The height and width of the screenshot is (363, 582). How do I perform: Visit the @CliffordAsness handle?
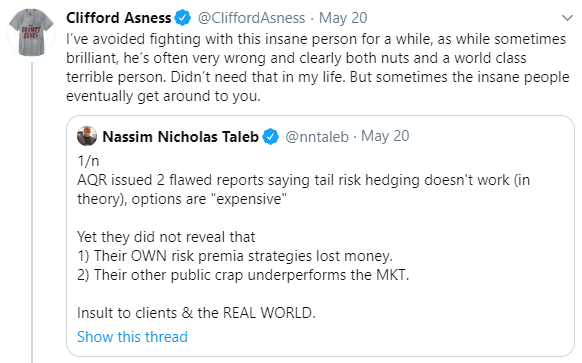click(251, 18)
